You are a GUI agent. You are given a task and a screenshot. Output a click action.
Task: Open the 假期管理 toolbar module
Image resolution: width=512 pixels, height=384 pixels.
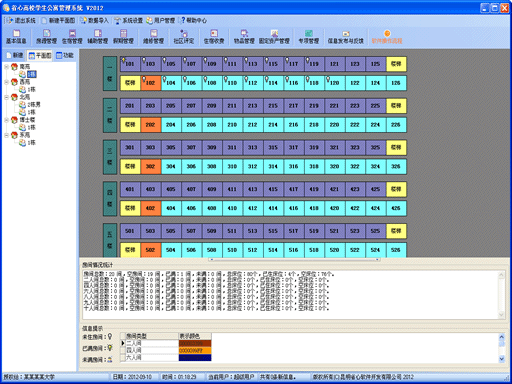pyautogui.click(x=123, y=37)
